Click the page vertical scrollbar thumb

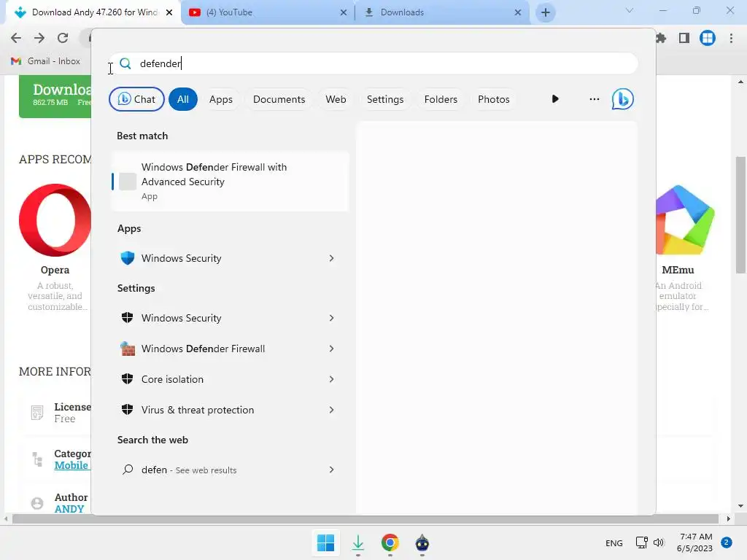pyautogui.click(x=740, y=214)
